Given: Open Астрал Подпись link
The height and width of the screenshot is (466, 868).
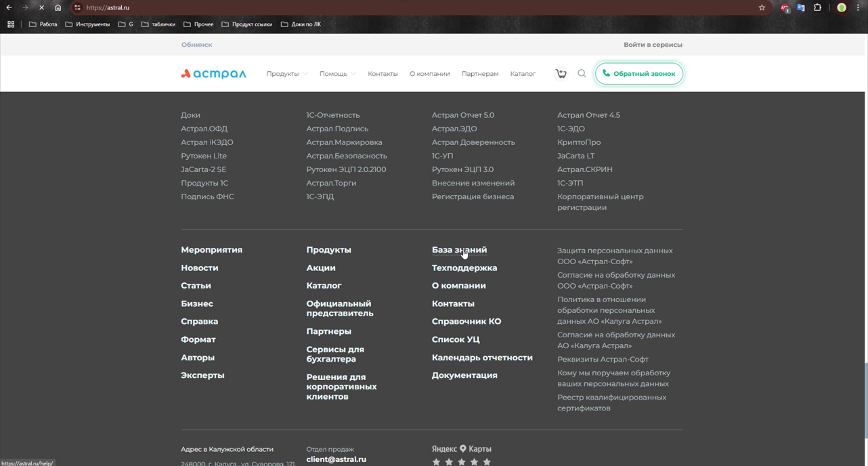Looking at the screenshot, I should [337, 129].
